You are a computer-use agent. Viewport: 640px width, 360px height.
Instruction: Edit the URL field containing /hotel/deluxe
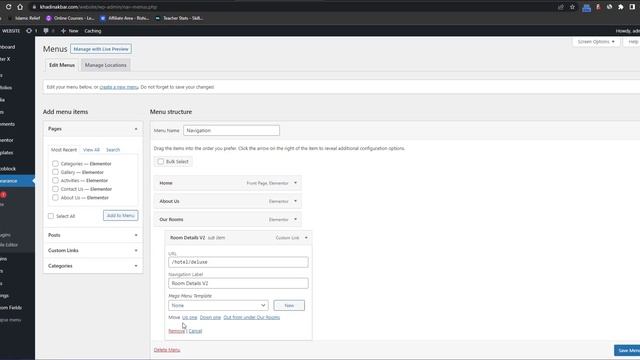tap(238, 262)
